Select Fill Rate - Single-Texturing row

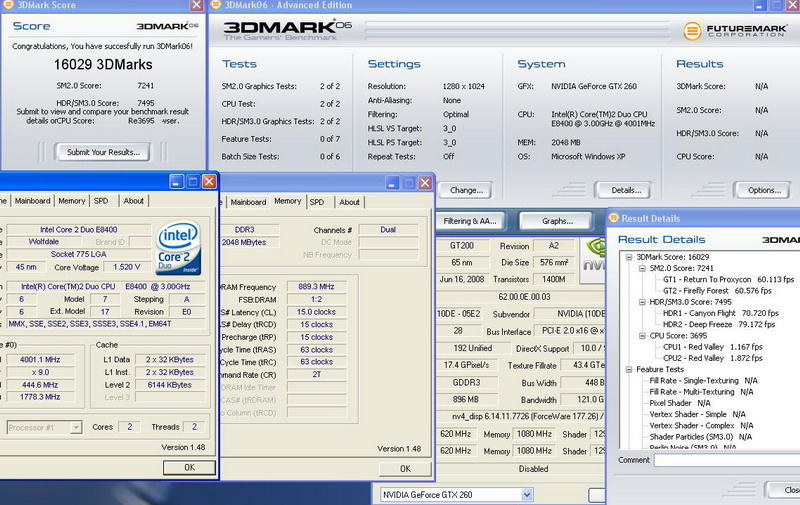(703, 381)
